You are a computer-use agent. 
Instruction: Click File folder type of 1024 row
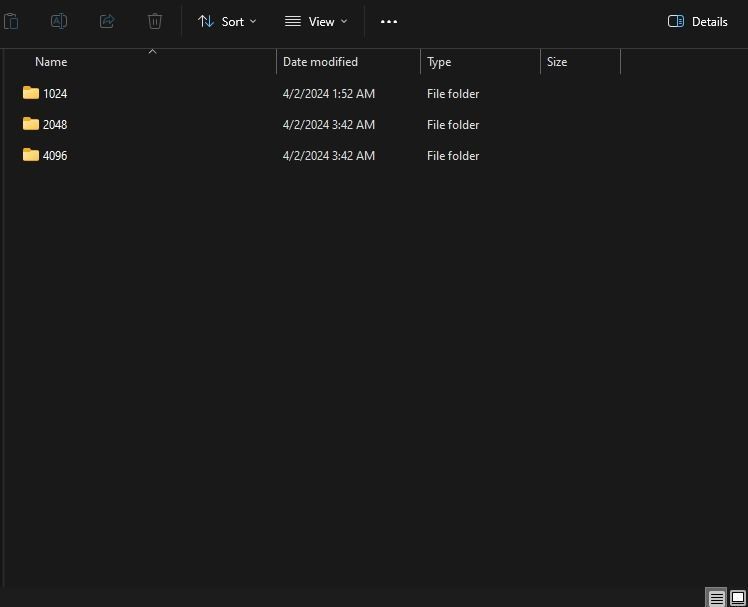[x=453, y=94]
